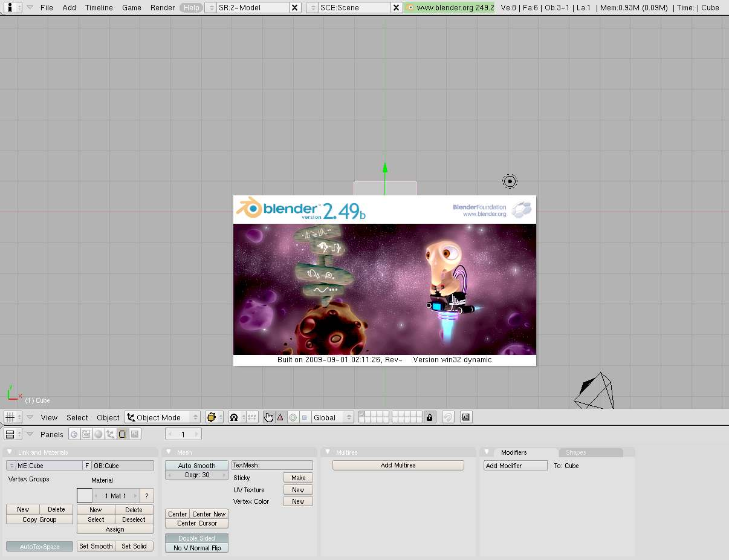Image resolution: width=729 pixels, height=560 pixels.
Task: Open the SR:2-Model screen selector arrows
Action: point(211,7)
